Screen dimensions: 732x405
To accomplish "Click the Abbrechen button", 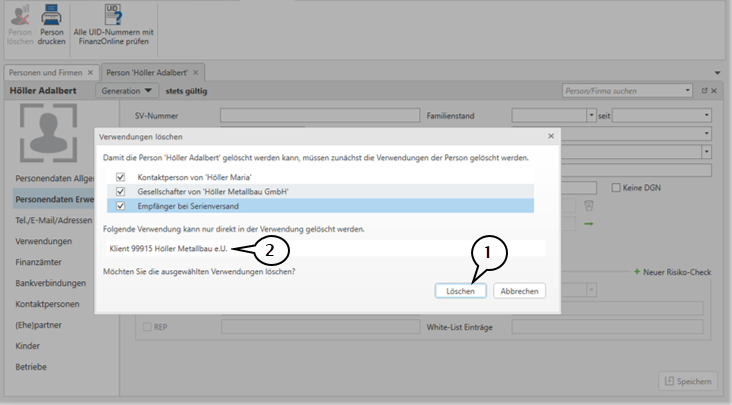I will 520,291.
